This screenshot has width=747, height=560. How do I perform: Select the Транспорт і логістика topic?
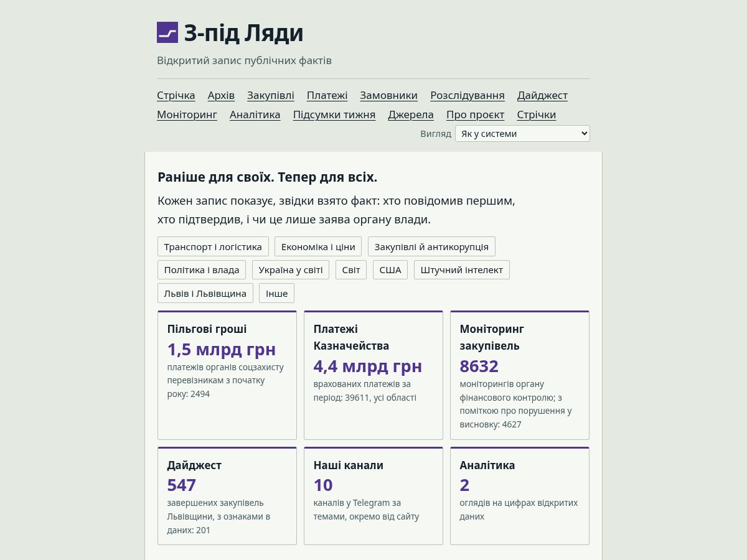(x=213, y=246)
